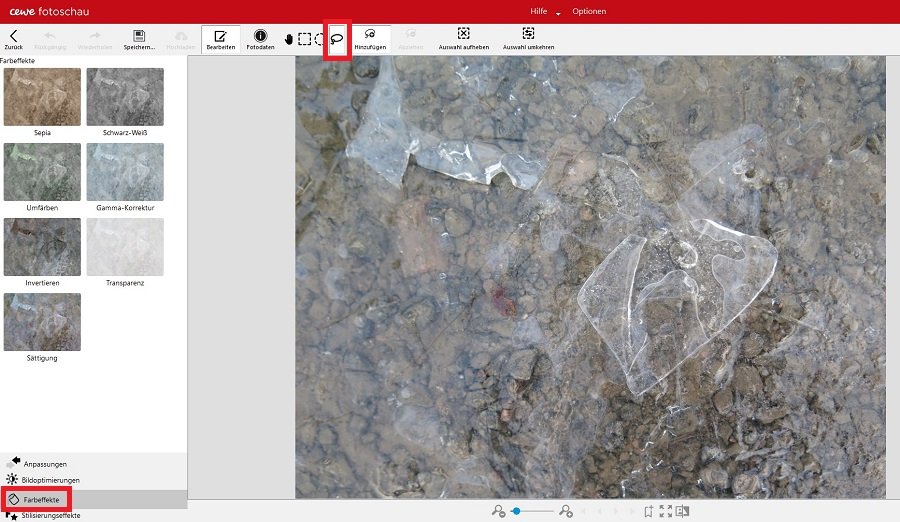Select the Farbeffekte section

pos(94,500)
